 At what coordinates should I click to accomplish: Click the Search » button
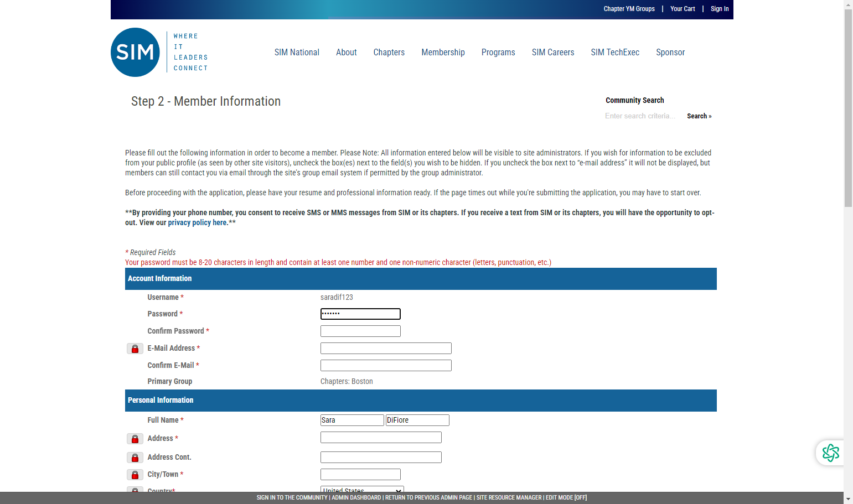[x=699, y=116]
